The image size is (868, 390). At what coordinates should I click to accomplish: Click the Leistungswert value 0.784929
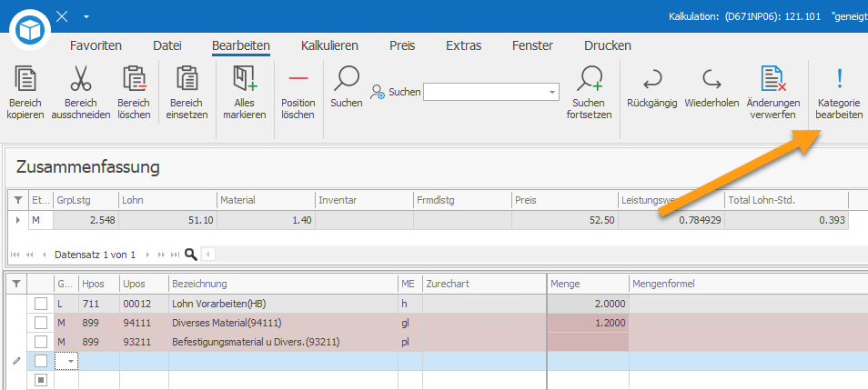[x=671, y=220]
